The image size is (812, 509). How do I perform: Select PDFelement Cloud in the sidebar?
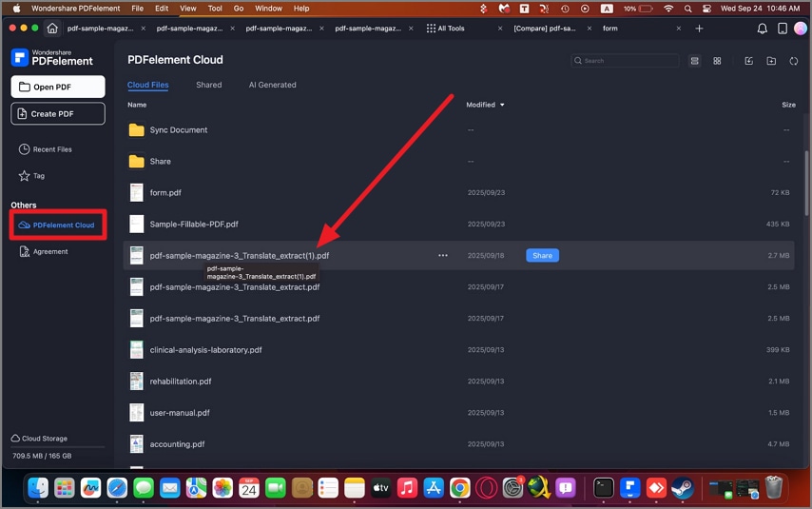point(58,225)
